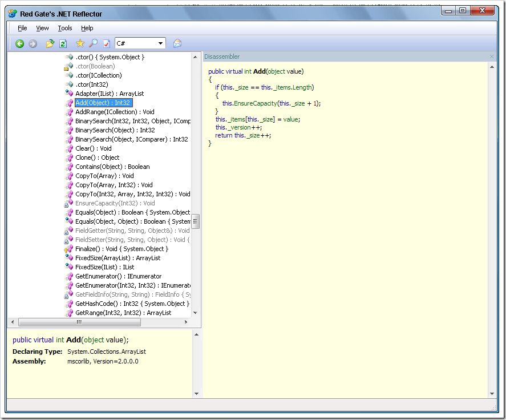This screenshot has width=506, height=420.
Task: Click the Send Feedback envelope icon
Action: pyautogui.click(x=177, y=43)
